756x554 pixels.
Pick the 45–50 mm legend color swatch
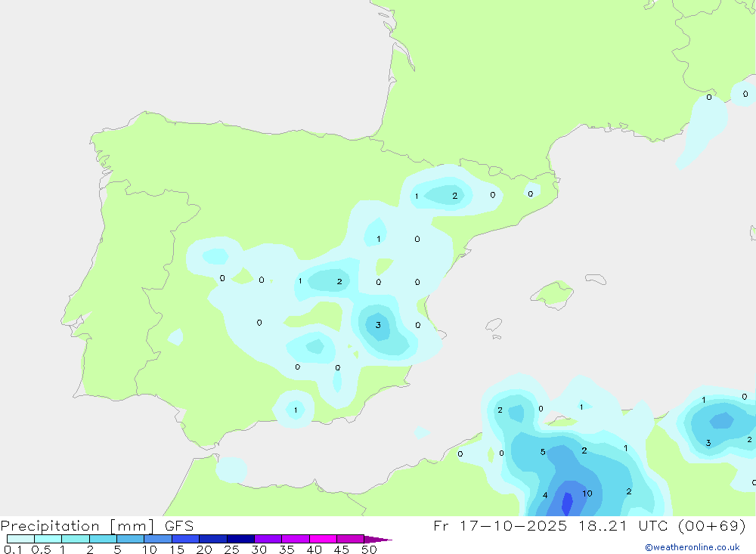point(350,539)
